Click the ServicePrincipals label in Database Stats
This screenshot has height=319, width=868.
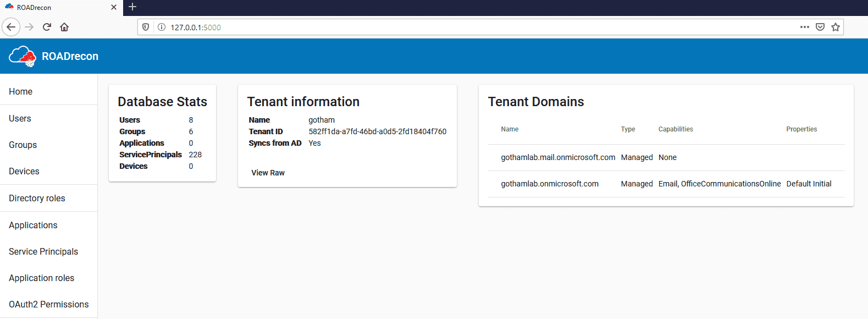[151, 155]
